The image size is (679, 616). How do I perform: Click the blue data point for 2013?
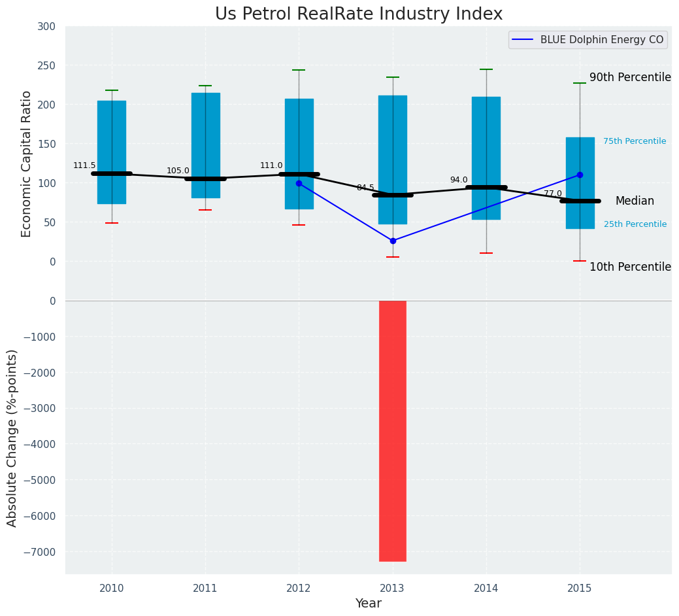(x=393, y=241)
